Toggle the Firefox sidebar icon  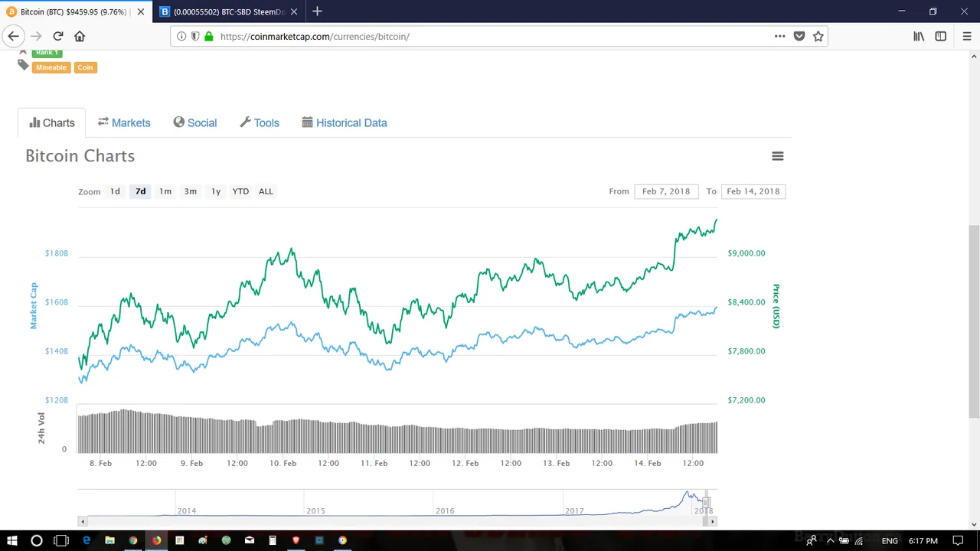[941, 36]
